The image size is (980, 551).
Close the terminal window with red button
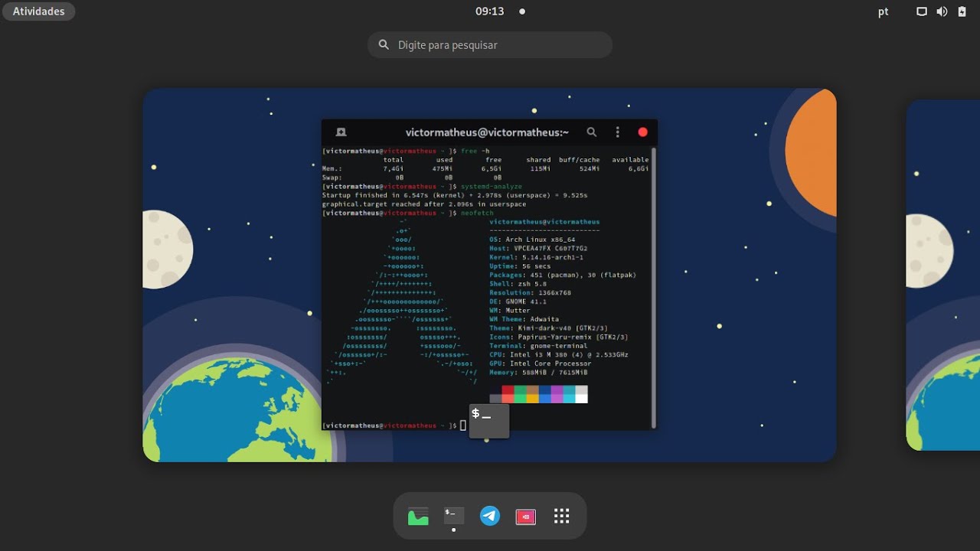tap(643, 132)
